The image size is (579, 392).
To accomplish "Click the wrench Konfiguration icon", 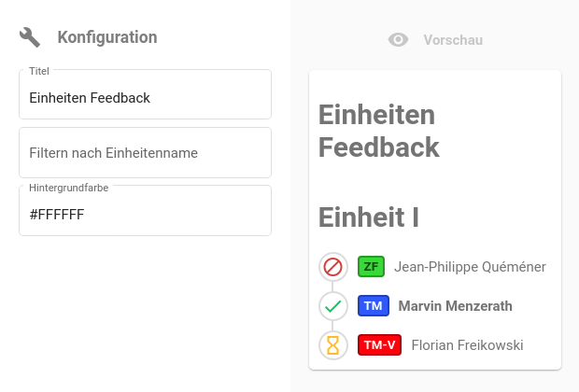I will coord(30,37).
